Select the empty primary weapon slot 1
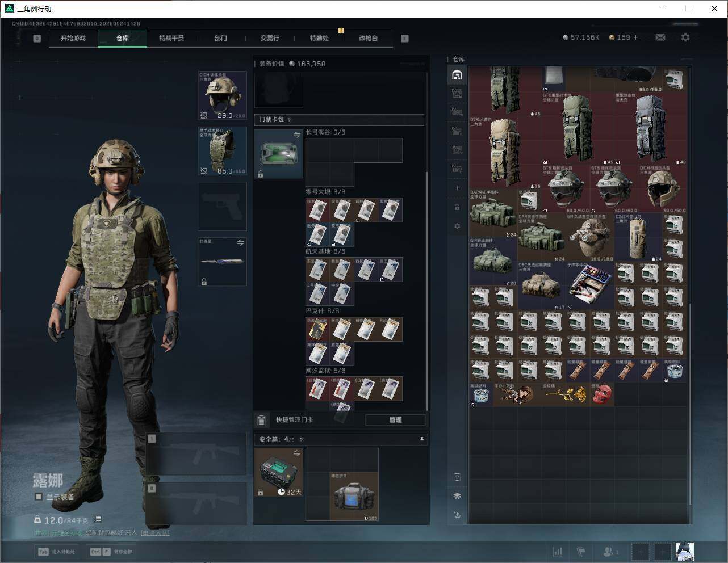Image resolution: width=728 pixels, height=563 pixels. tap(196, 455)
